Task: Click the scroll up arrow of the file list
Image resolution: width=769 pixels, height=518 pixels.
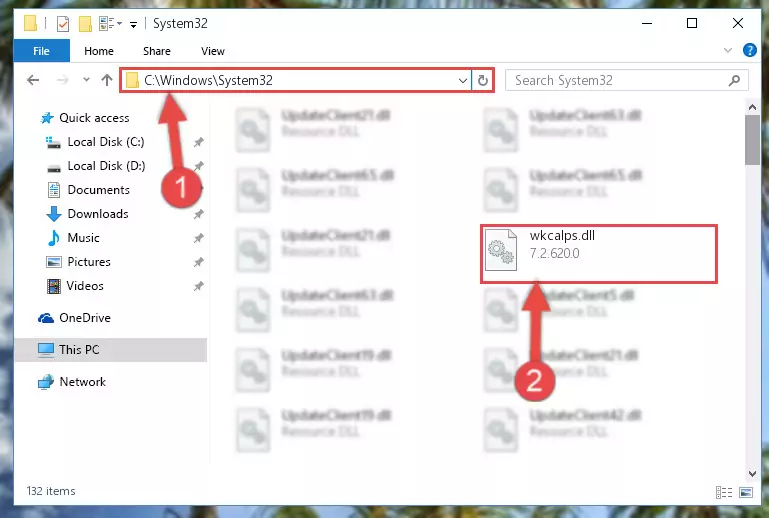Action: pyautogui.click(x=752, y=106)
